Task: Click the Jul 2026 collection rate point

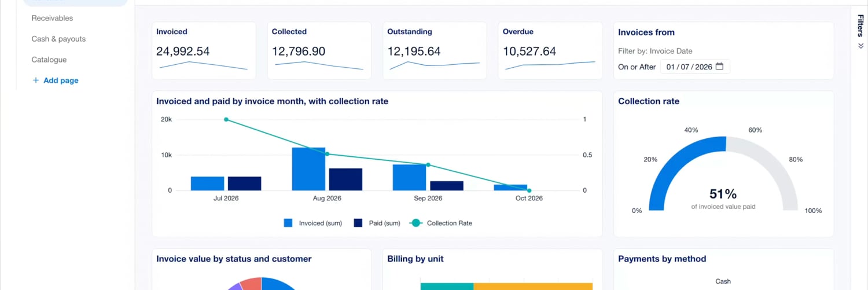Action: pos(226,120)
